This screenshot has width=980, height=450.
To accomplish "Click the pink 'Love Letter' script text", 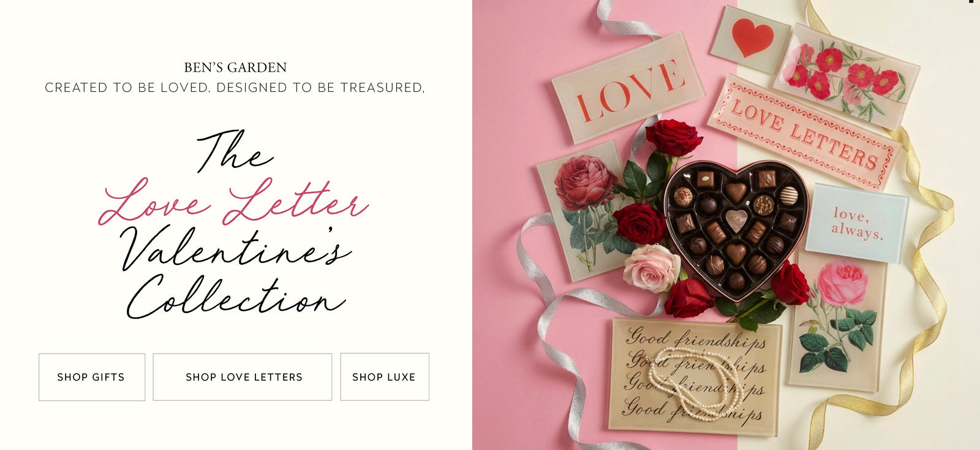I will point(233,201).
